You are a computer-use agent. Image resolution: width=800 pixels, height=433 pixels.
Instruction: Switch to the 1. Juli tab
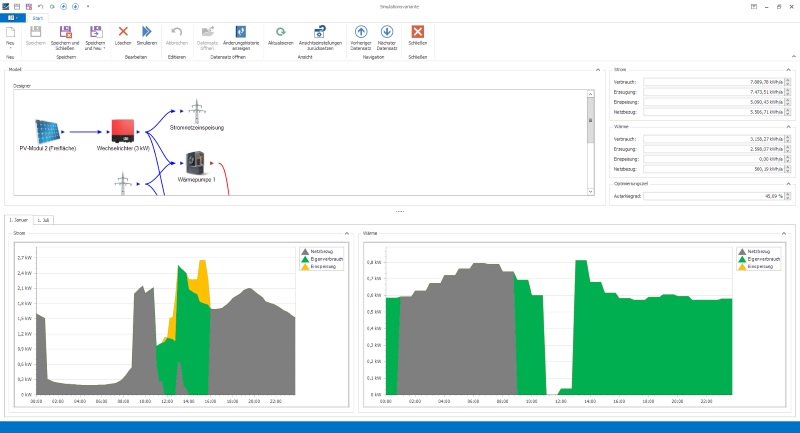43,219
